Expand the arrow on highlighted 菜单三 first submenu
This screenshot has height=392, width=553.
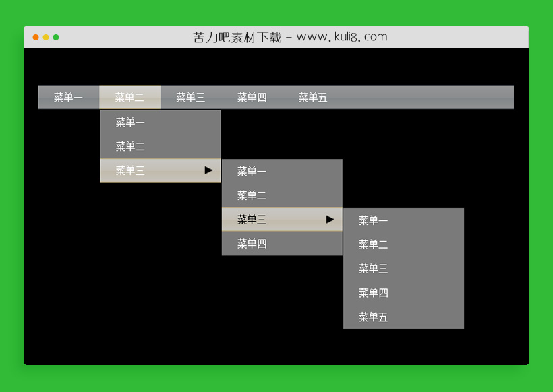coord(210,171)
